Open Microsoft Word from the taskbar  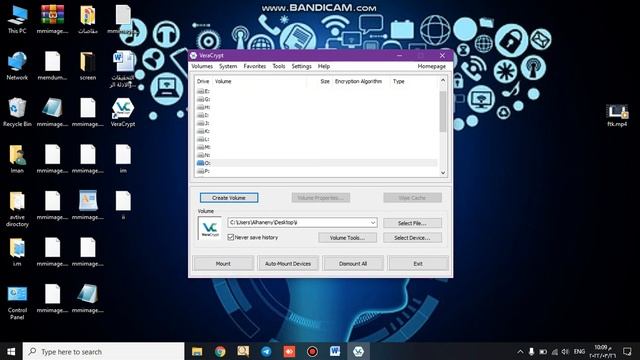[335, 351]
